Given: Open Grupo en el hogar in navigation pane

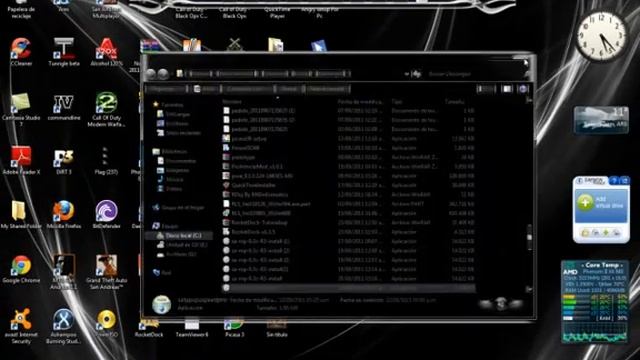Looking at the screenshot, I should (x=178, y=207).
